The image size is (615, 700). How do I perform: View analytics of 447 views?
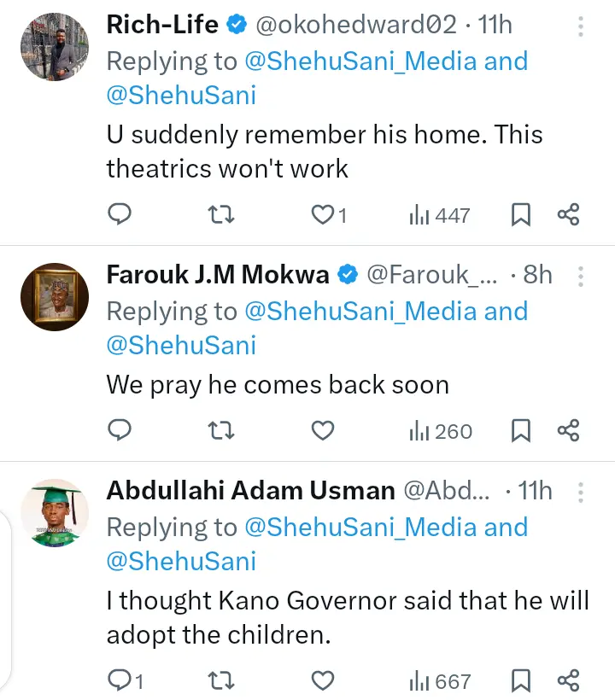point(440,215)
